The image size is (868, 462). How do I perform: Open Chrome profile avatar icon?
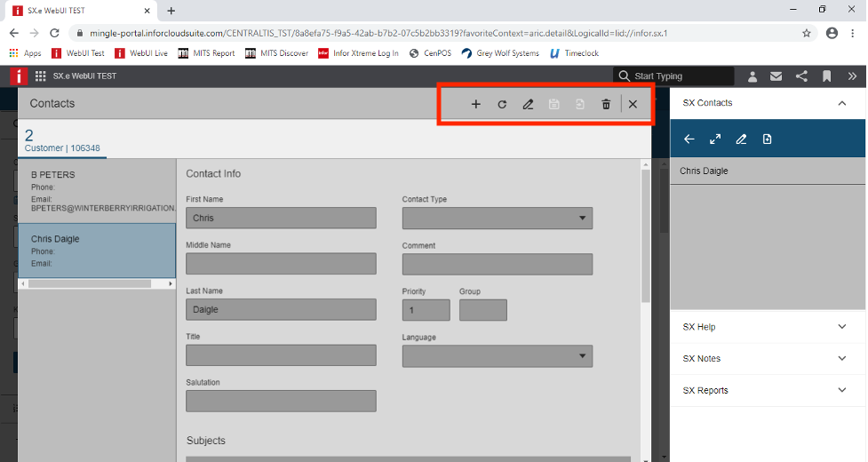tap(832, 33)
